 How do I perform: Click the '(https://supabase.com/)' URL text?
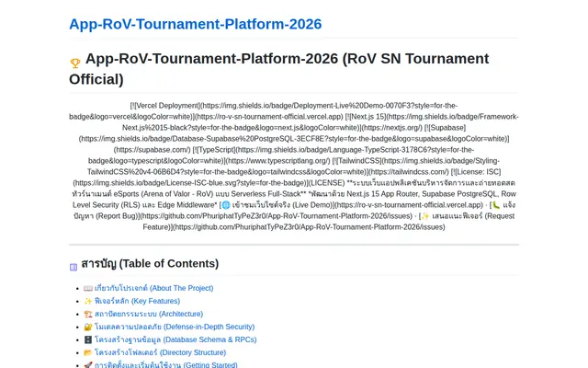click(x=153, y=150)
